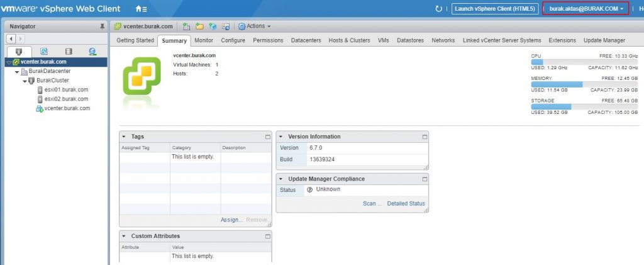
Task: Open Networking inventory tab
Action: (x=92, y=52)
